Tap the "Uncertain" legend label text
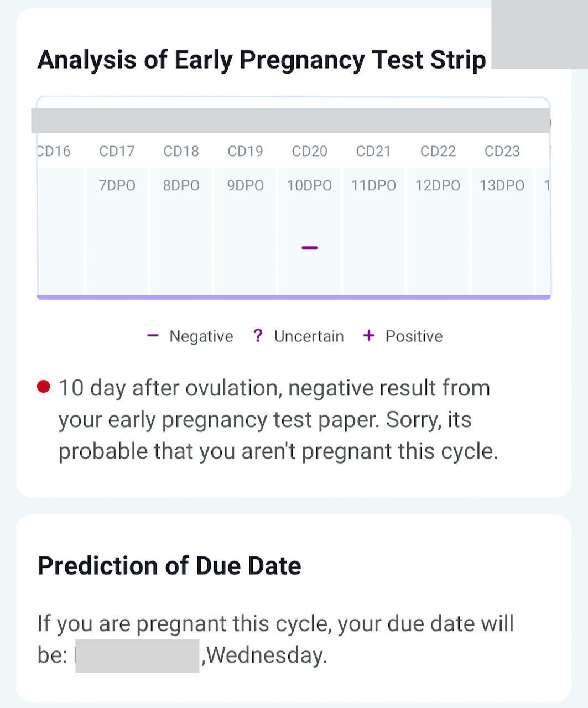588x708 pixels. 309,336
